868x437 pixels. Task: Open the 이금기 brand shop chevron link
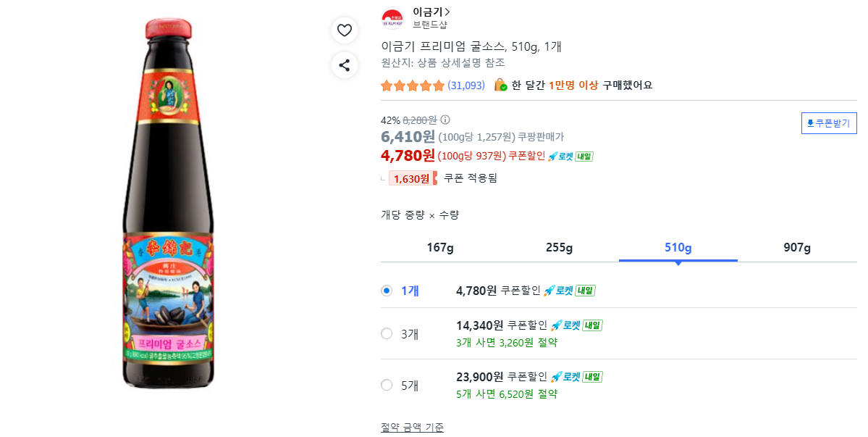[431, 12]
